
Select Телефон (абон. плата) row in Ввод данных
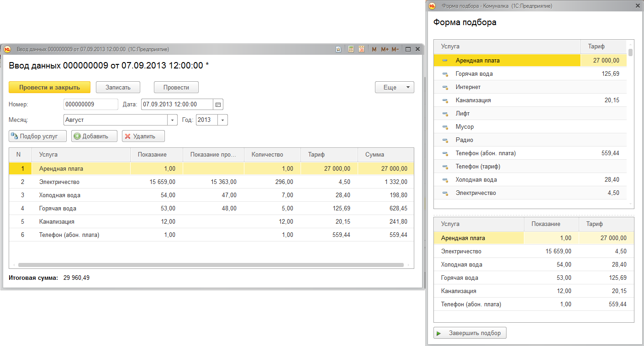[x=211, y=235]
